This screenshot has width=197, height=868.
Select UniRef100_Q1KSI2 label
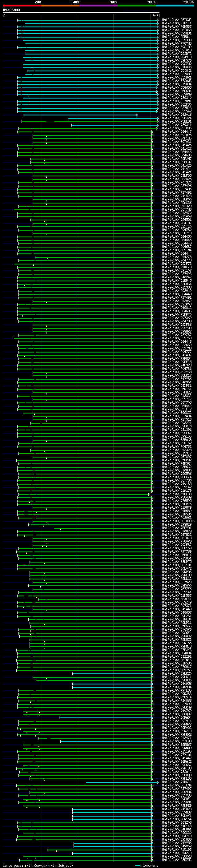(x=177, y=782)
